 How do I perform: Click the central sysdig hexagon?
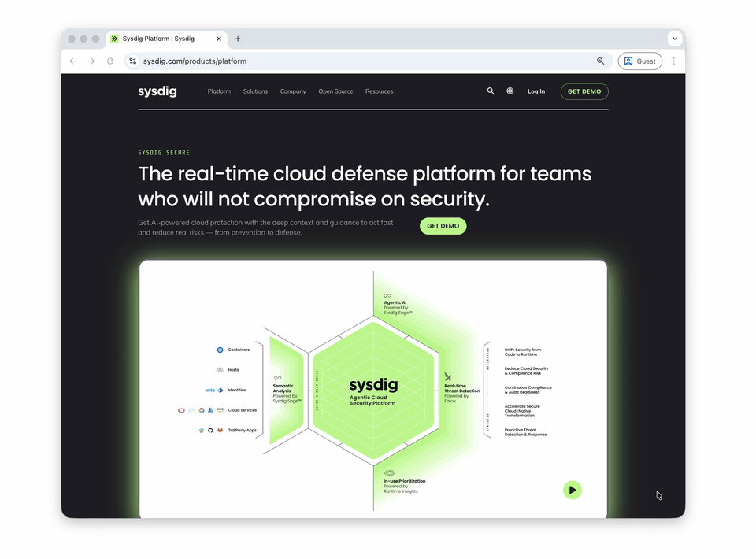373,391
